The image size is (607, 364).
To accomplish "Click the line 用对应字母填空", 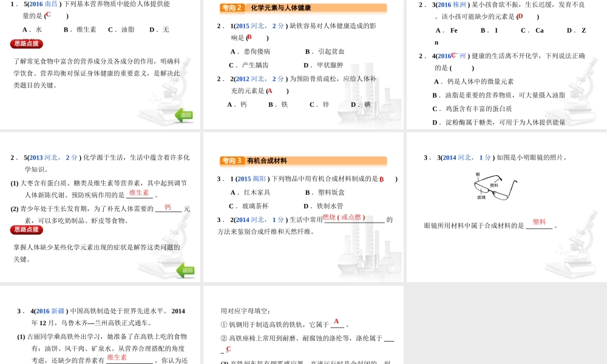I will click(x=245, y=311).
